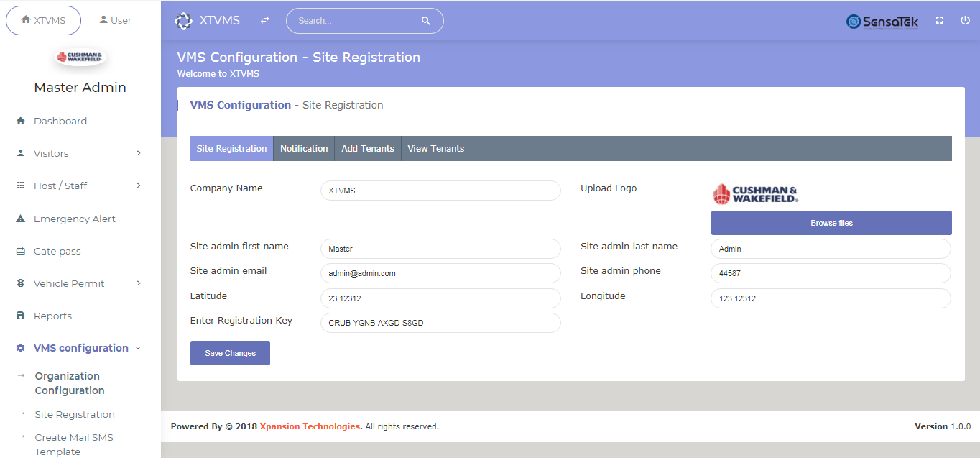Collapse the VMS configuration chevron
The height and width of the screenshot is (458, 980).
pos(138,348)
